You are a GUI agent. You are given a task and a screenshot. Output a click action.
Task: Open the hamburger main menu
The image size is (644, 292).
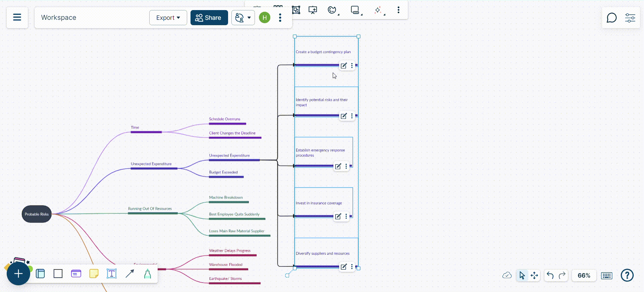click(17, 17)
